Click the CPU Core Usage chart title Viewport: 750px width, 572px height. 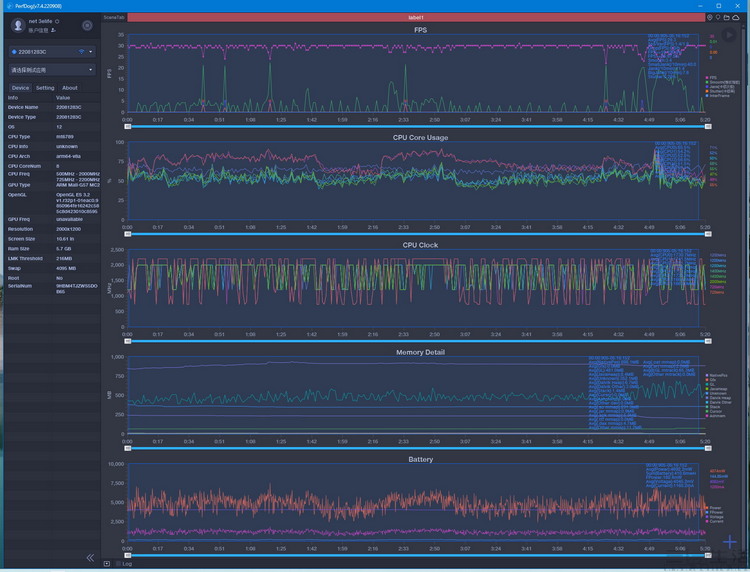pyautogui.click(x=420, y=138)
